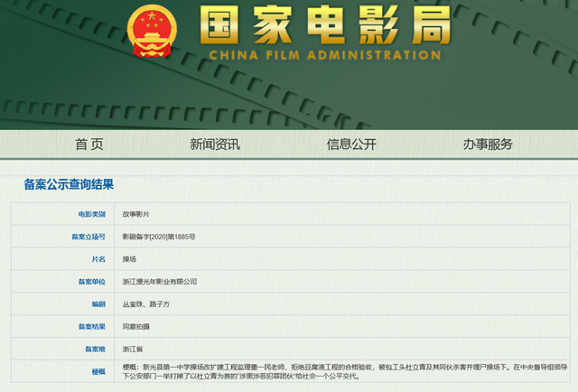Click the 国家电影局 site title

(324, 26)
